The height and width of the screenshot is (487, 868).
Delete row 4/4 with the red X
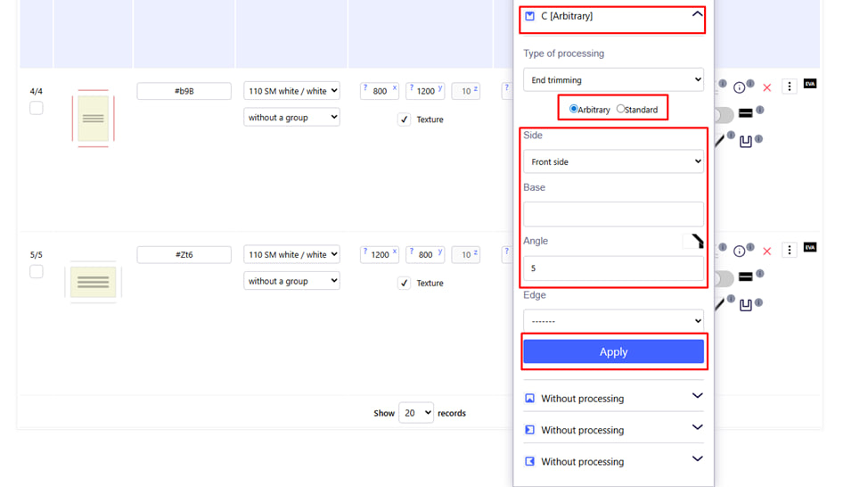[x=766, y=87]
